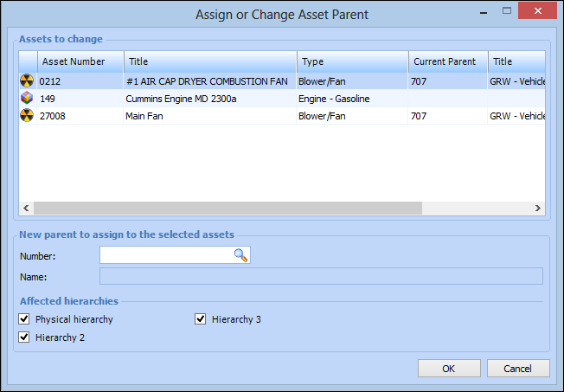Click the radiation icon for asset 0212
The height and width of the screenshot is (392, 564).
click(28, 80)
